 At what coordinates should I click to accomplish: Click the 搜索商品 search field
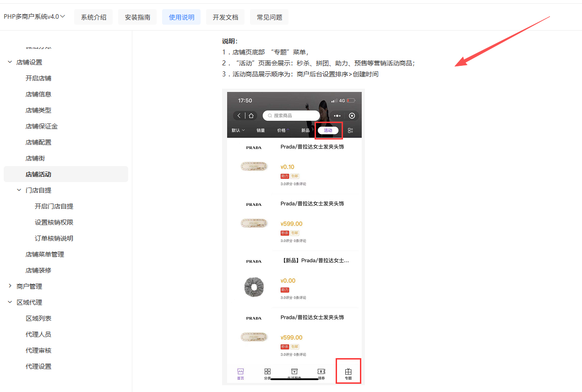coord(291,116)
